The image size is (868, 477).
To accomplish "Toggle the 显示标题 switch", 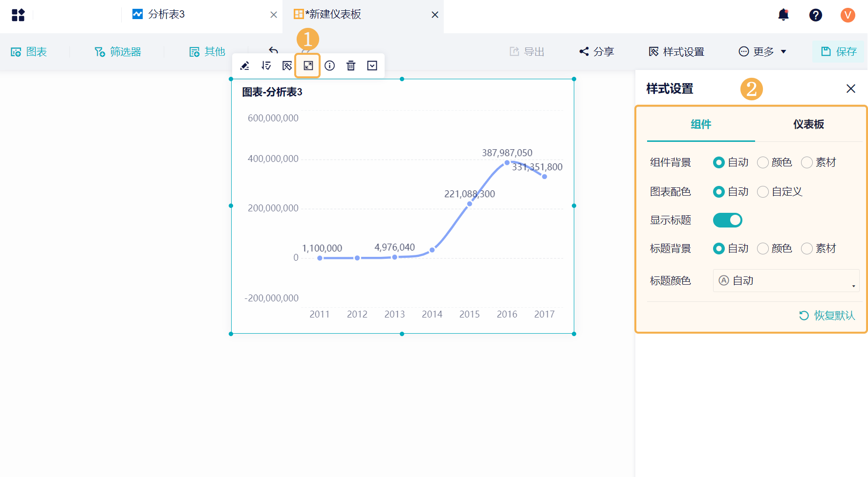I will tap(728, 220).
